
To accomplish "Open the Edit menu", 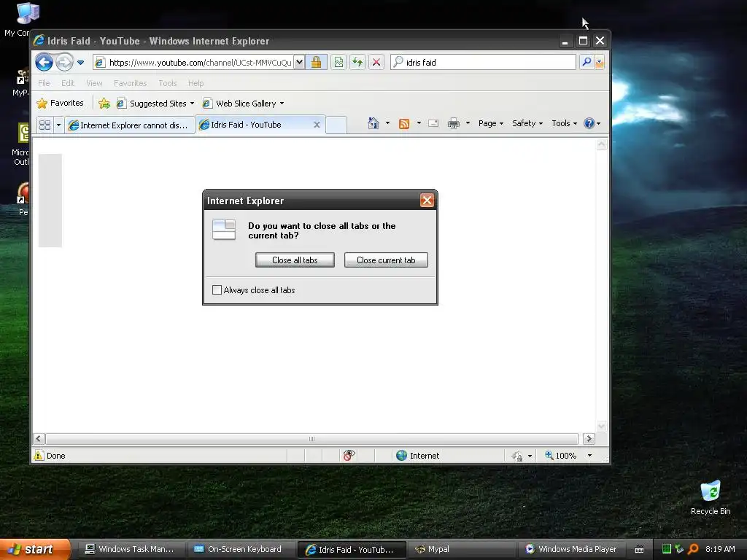I will [68, 83].
